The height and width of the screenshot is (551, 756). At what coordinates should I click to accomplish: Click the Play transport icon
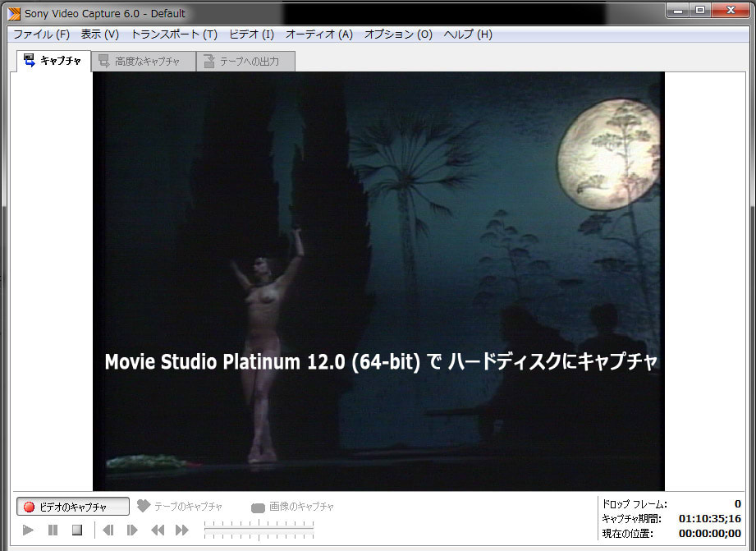[x=28, y=530]
